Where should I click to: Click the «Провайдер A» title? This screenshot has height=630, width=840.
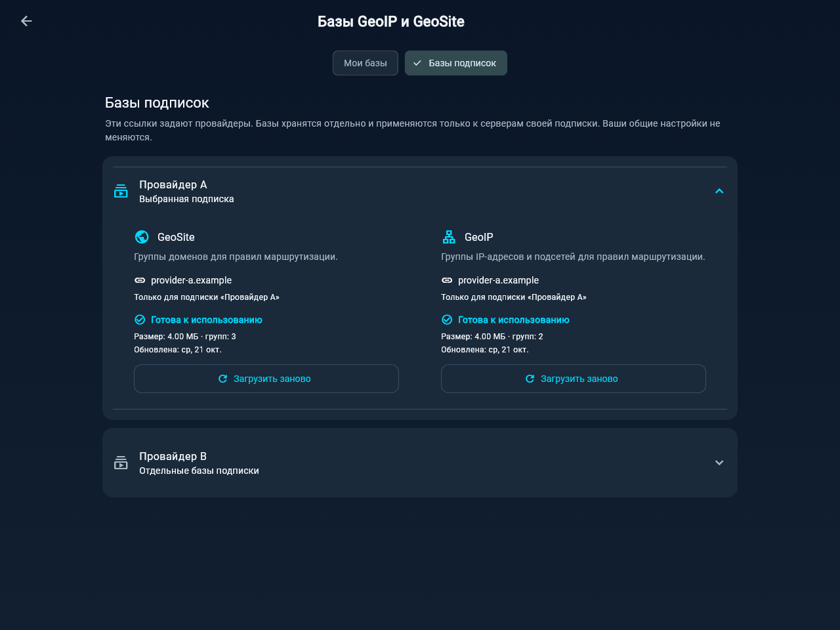coord(173,184)
